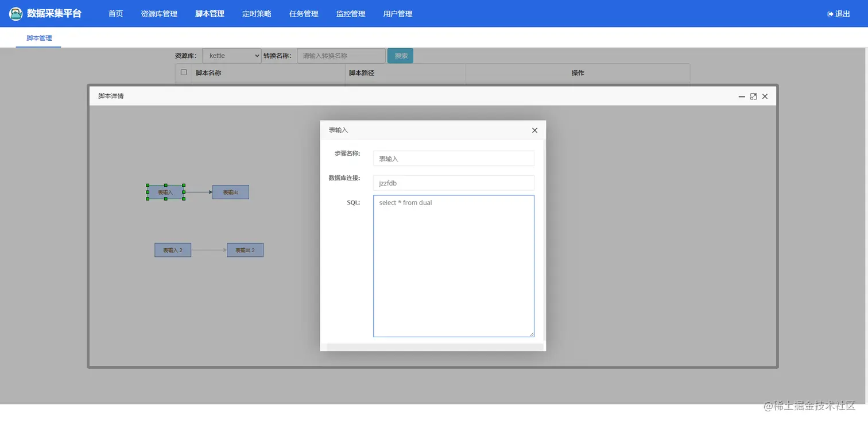Go to 首页 in the top navigation
This screenshot has width=868, height=424.
tap(116, 14)
